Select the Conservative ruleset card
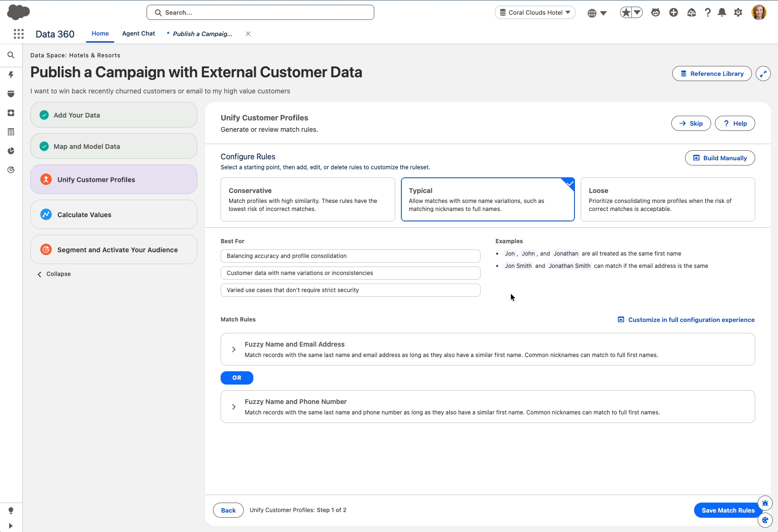Viewport: 778px width, 532px height. click(x=308, y=199)
